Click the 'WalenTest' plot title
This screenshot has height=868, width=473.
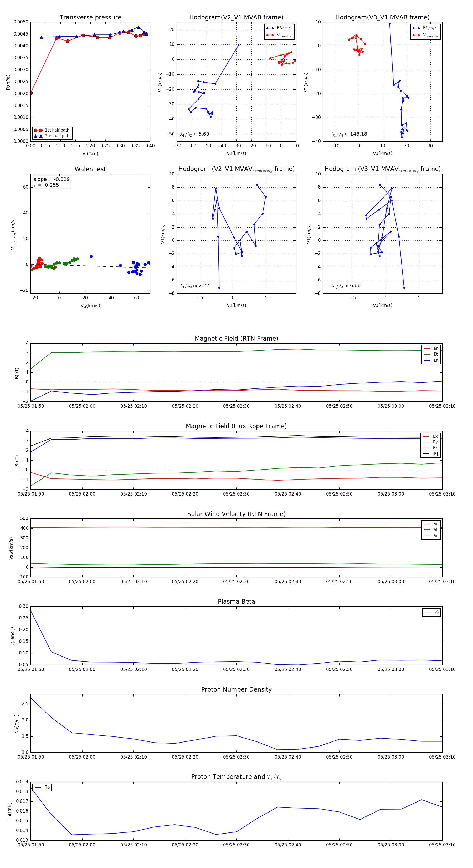[x=90, y=169]
